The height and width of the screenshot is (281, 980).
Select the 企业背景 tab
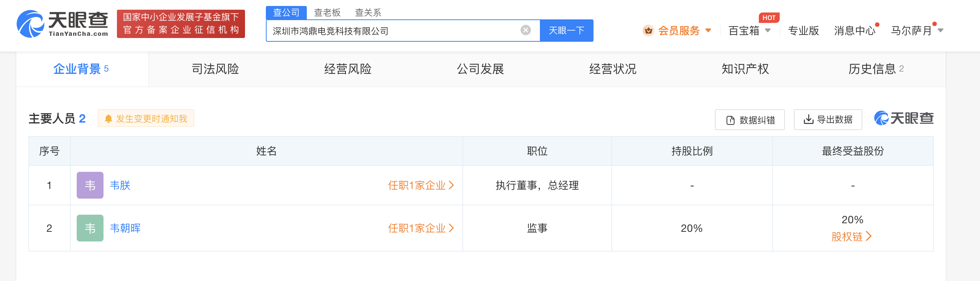(82, 69)
